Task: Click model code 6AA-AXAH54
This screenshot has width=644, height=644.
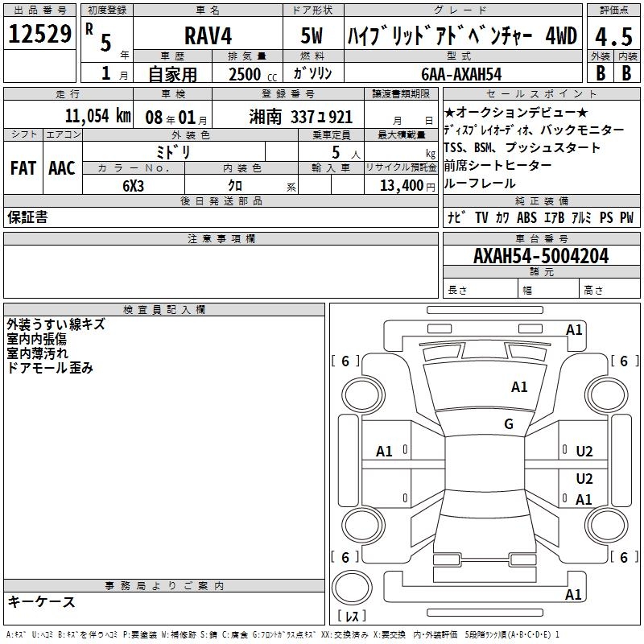Action: click(x=461, y=74)
